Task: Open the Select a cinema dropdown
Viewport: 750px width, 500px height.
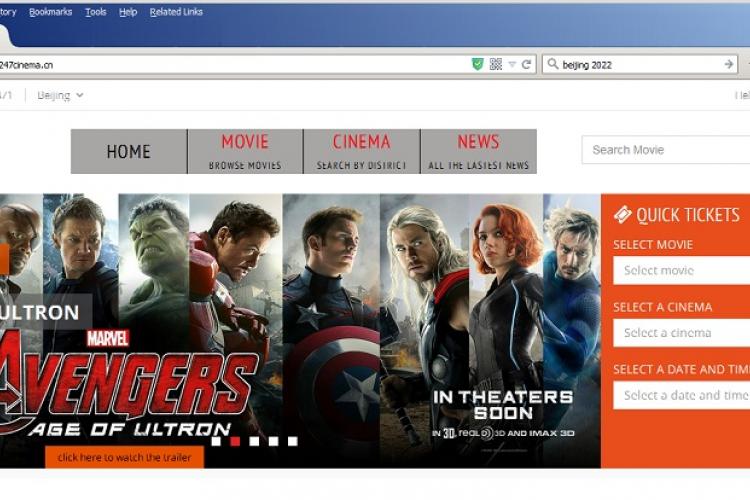Action: click(682, 333)
